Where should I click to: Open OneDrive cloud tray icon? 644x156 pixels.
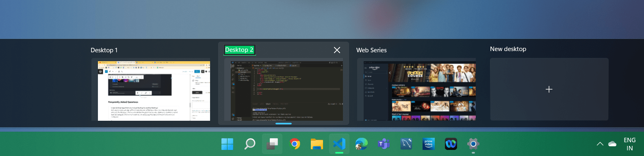coord(612,144)
